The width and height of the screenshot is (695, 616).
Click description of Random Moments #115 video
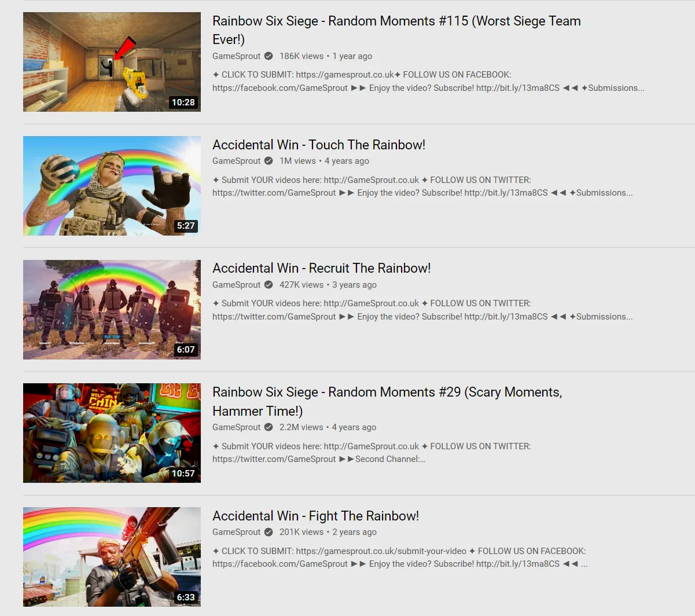(428, 81)
